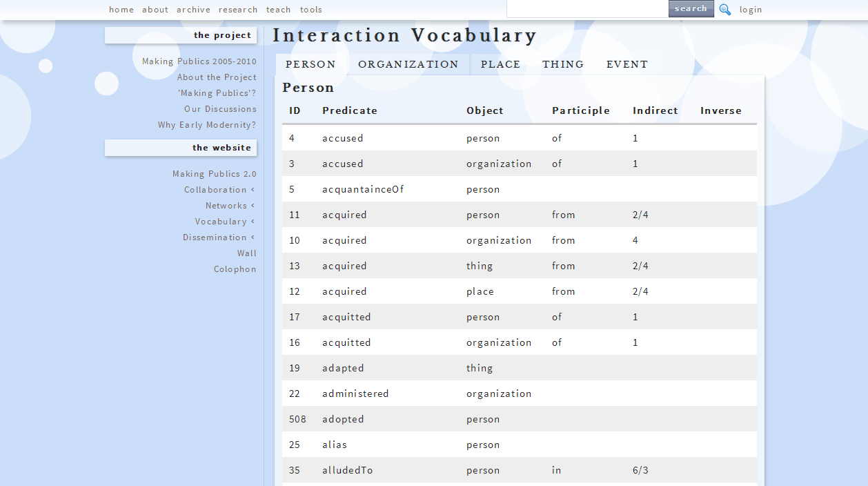Click the Interaction Vocabulary page title
The width and height of the screenshot is (868, 486).
click(x=405, y=35)
